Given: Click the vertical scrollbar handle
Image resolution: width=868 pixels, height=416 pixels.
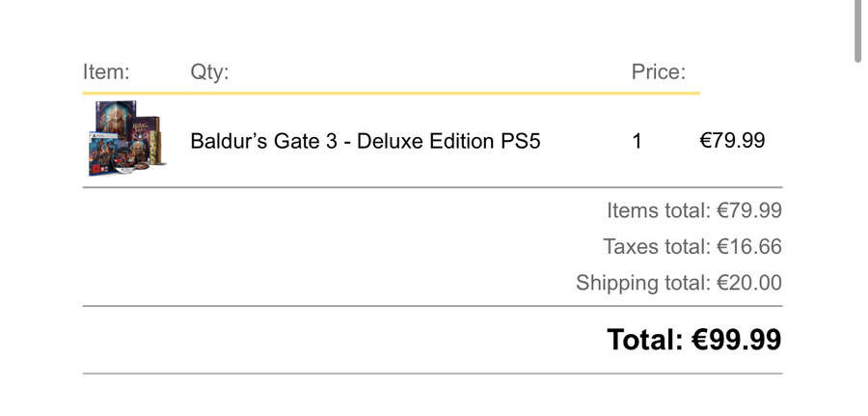Looking at the screenshot, I should point(858,31).
